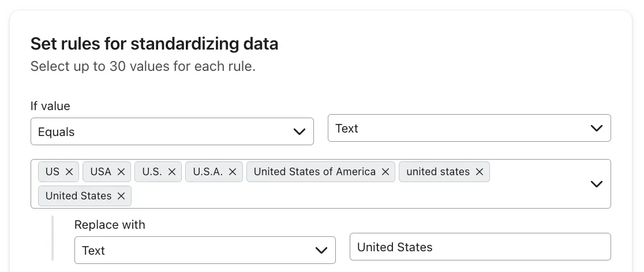644x272 pixels.
Task: Remove the US tag
Action: coord(69,172)
